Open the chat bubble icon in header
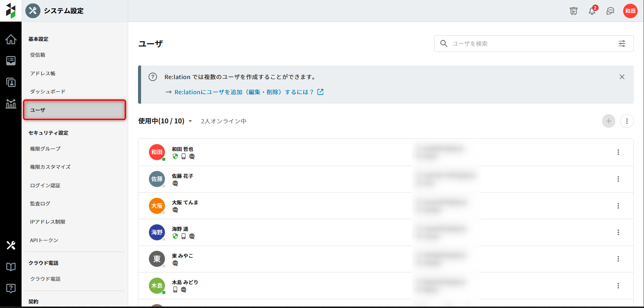644x308 pixels. [x=610, y=11]
